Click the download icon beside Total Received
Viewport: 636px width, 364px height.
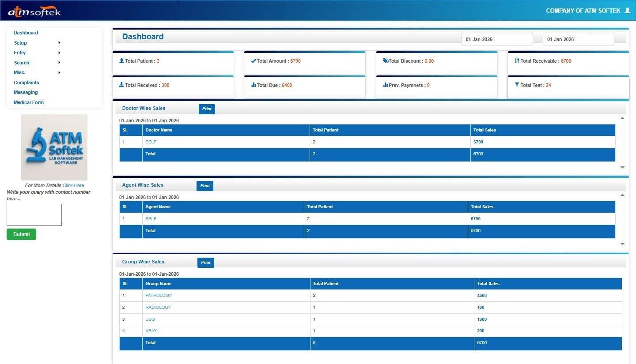pos(121,85)
